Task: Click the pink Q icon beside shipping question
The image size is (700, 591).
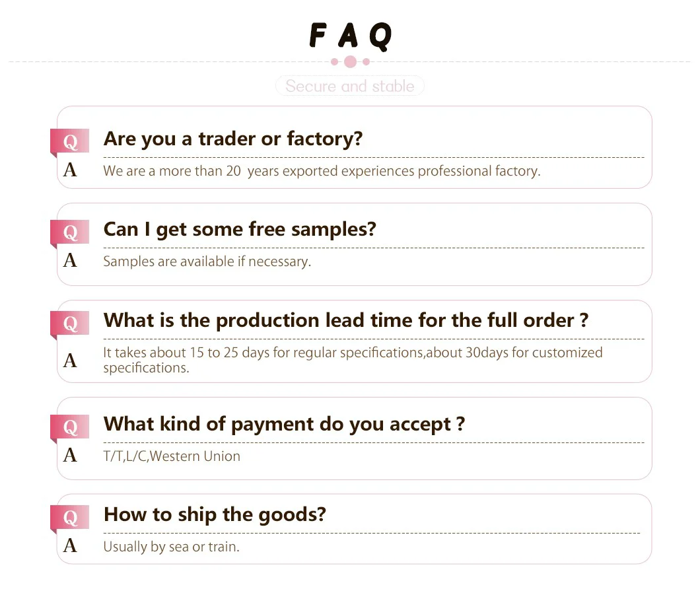Action: [x=69, y=518]
